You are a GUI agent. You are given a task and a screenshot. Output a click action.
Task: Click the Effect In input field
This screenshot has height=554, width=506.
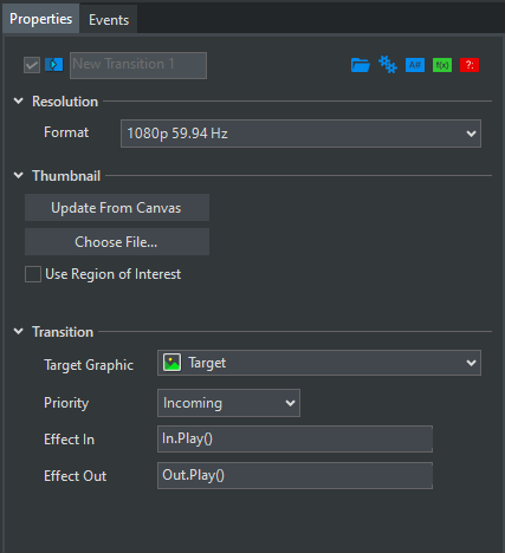click(x=295, y=439)
